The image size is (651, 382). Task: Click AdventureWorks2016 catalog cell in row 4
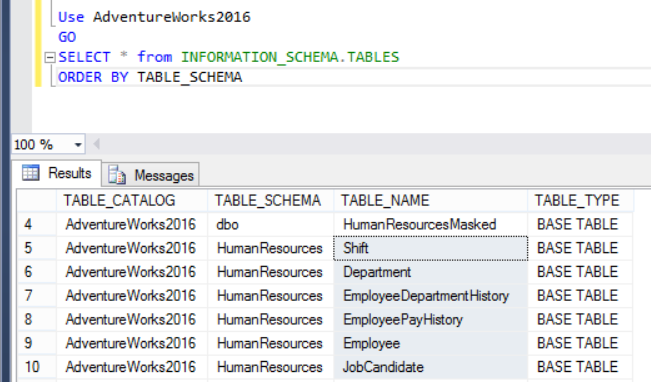pyautogui.click(x=132, y=224)
